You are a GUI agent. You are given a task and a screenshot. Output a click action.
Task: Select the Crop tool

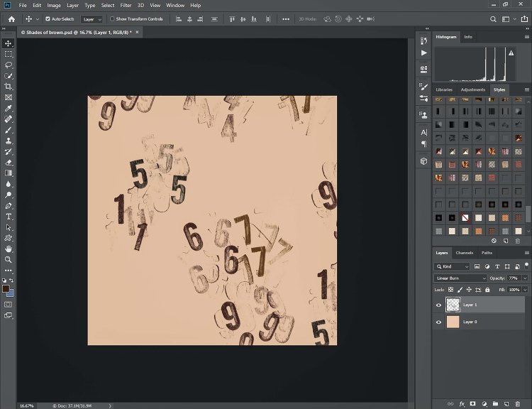tap(9, 87)
